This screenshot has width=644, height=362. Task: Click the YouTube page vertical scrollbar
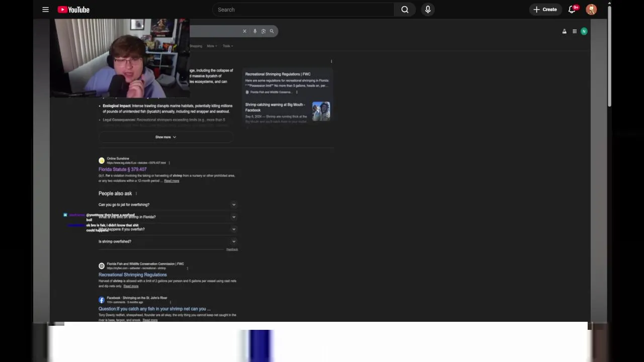[x=609, y=55]
